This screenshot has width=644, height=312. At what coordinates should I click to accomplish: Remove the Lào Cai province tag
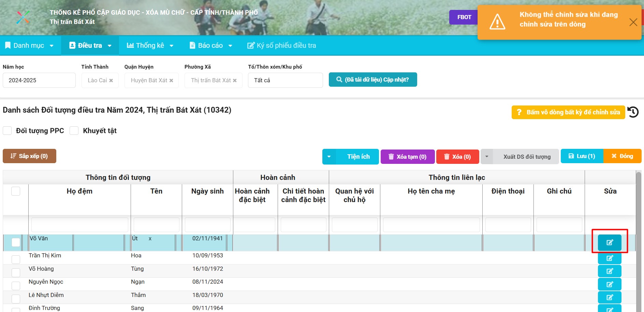pyautogui.click(x=111, y=81)
